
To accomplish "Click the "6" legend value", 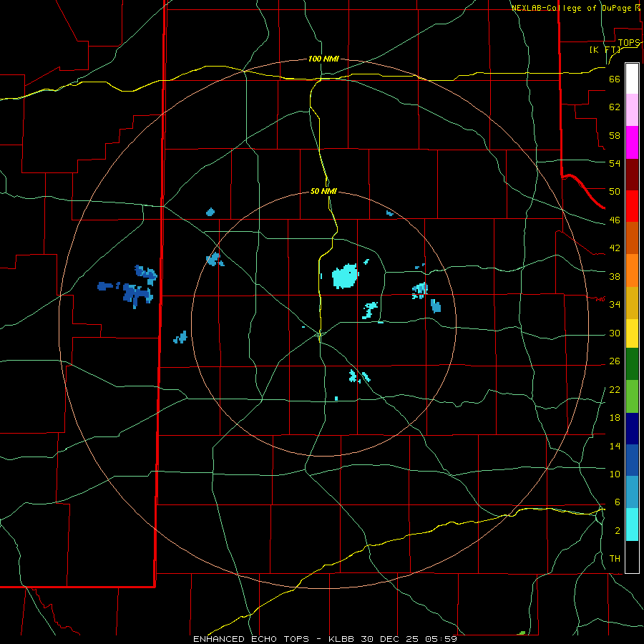I will point(617,502).
